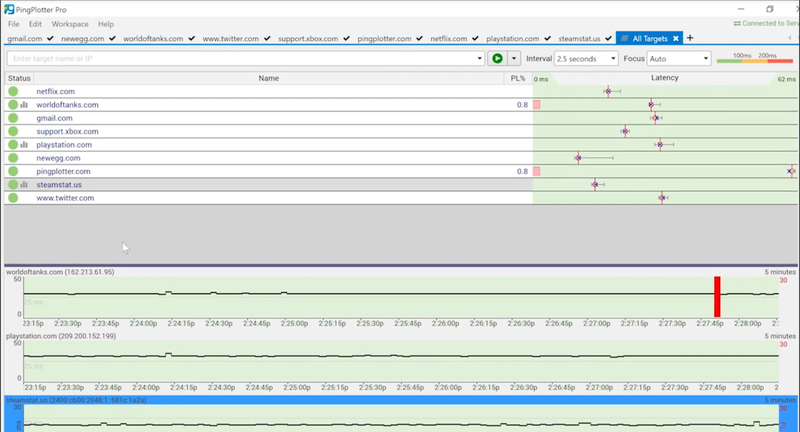This screenshot has width=800, height=432.
Task: Switch to the newegg.com tab
Action: [88, 39]
